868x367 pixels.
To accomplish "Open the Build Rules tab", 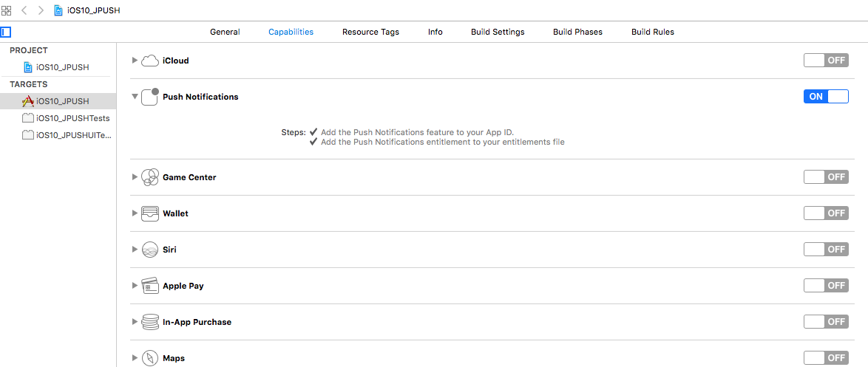I will [x=653, y=32].
